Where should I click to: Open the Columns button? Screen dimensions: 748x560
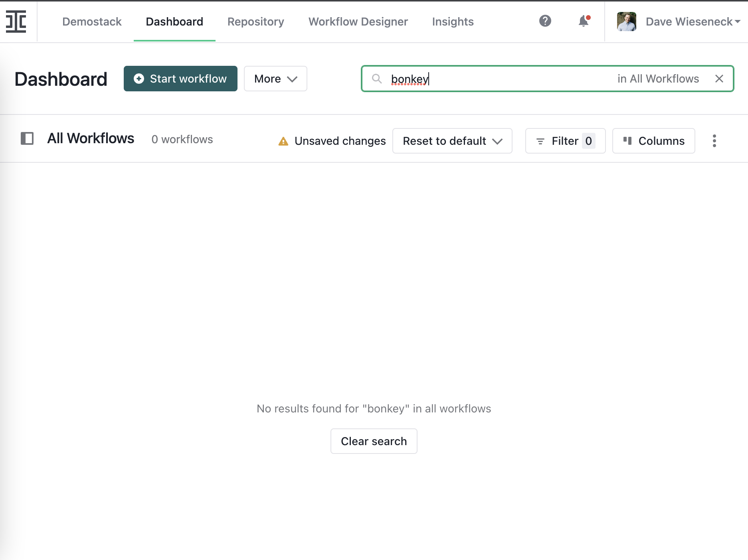tap(653, 141)
